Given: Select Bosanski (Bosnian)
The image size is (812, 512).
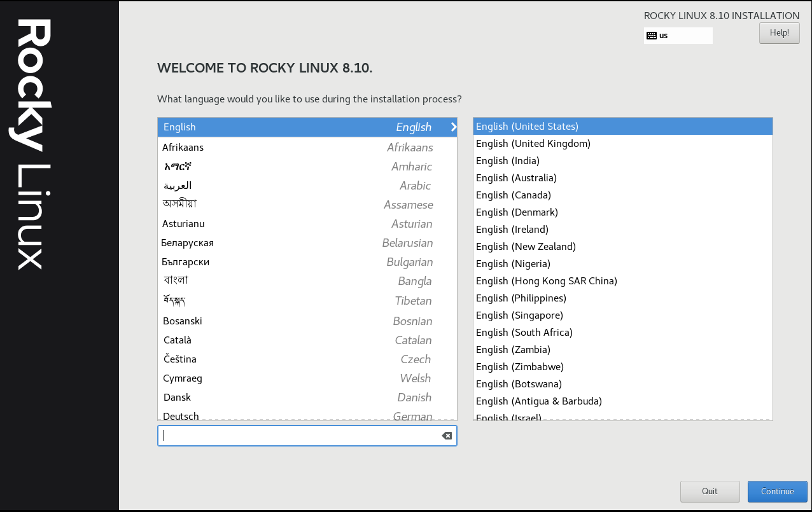Looking at the screenshot, I should (307, 321).
